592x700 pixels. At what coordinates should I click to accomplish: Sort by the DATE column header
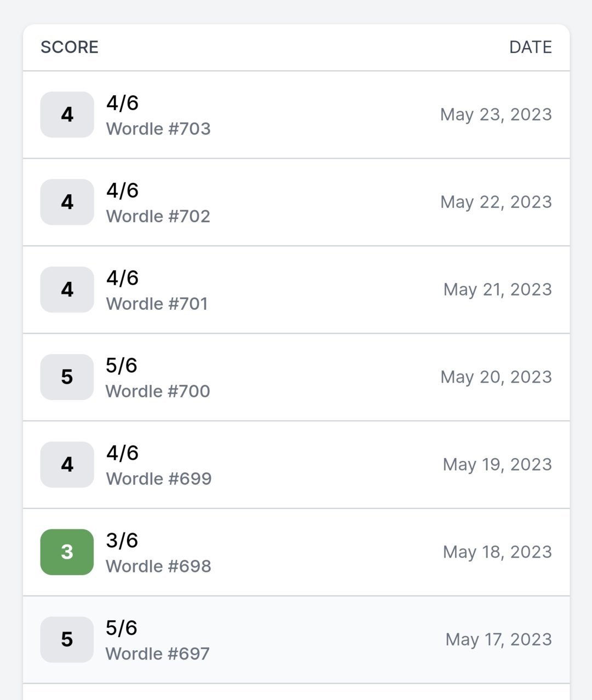(531, 47)
